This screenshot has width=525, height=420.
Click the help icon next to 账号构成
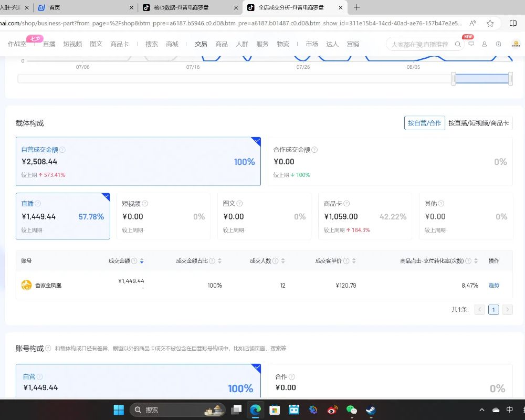click(x=48, y=348)
